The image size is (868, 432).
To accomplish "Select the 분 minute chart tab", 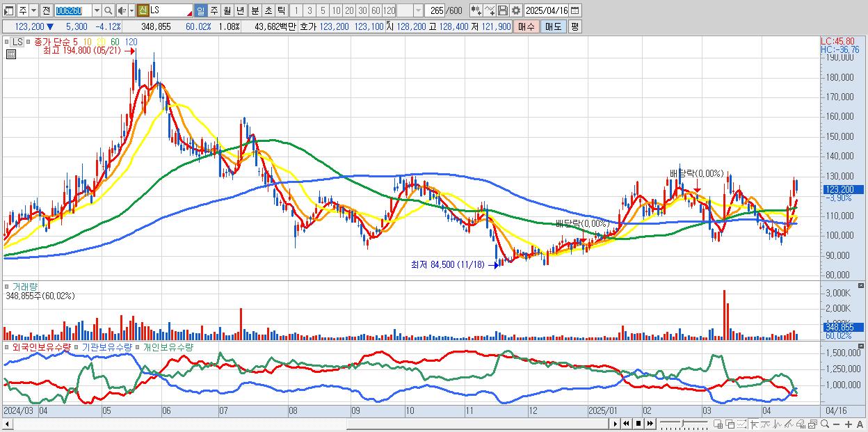I will coord(255,10).
